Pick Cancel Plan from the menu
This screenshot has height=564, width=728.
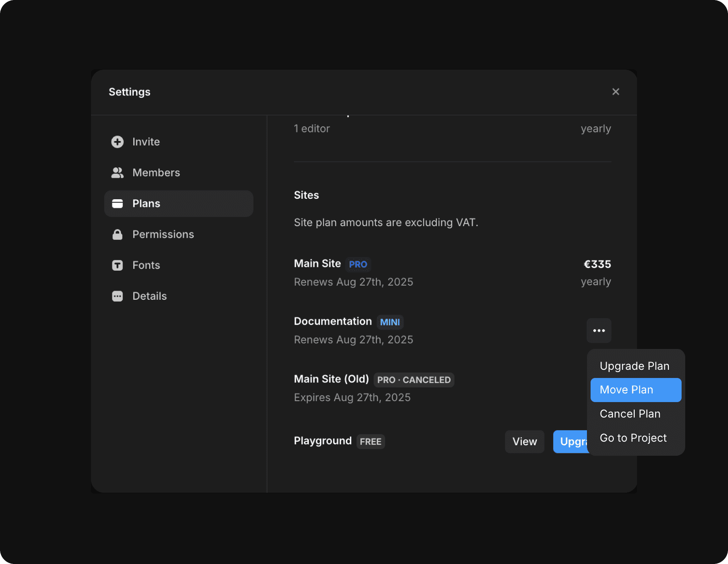(630, 414)
